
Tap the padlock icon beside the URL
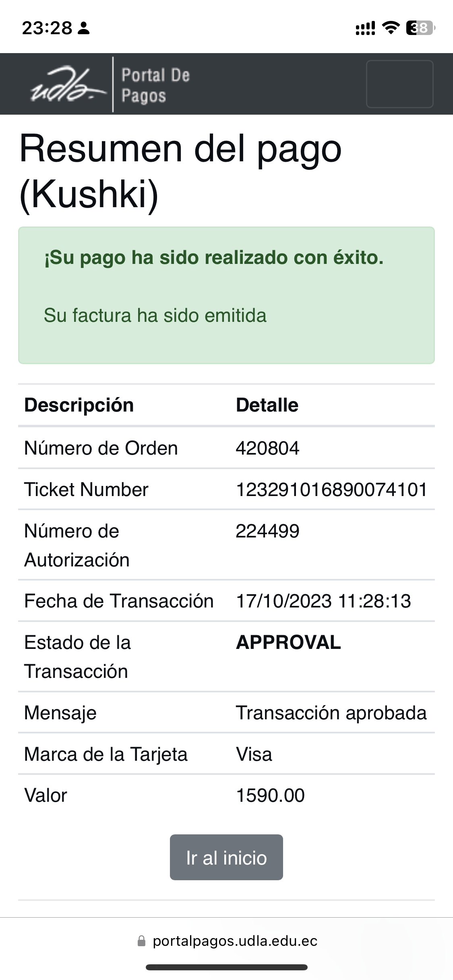coord(141,941)
